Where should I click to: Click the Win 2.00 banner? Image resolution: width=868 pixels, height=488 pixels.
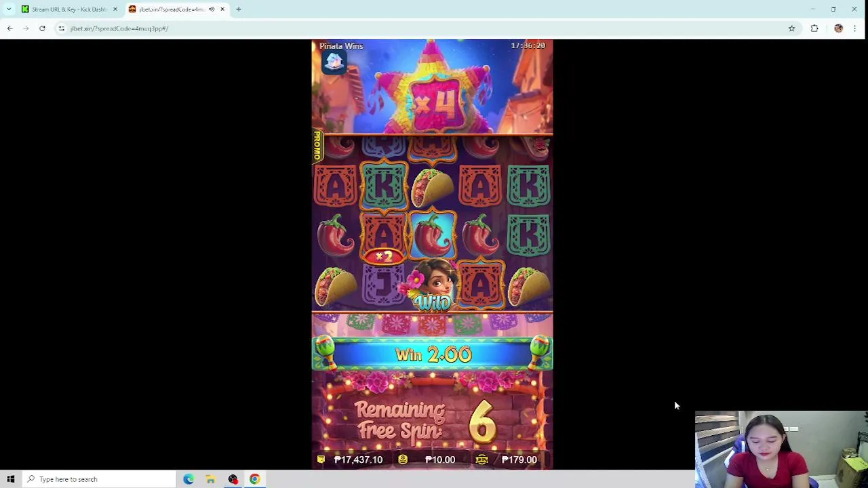[433, 354]
